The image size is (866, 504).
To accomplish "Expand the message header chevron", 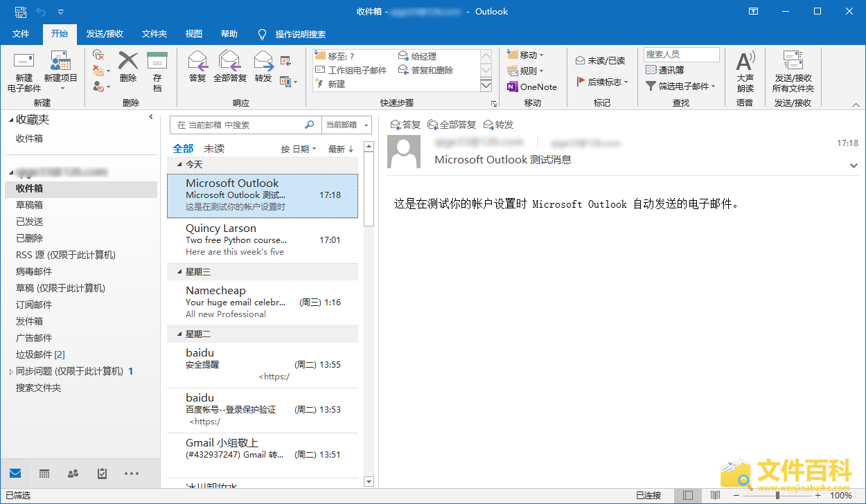I will click(x=854, y=165).
